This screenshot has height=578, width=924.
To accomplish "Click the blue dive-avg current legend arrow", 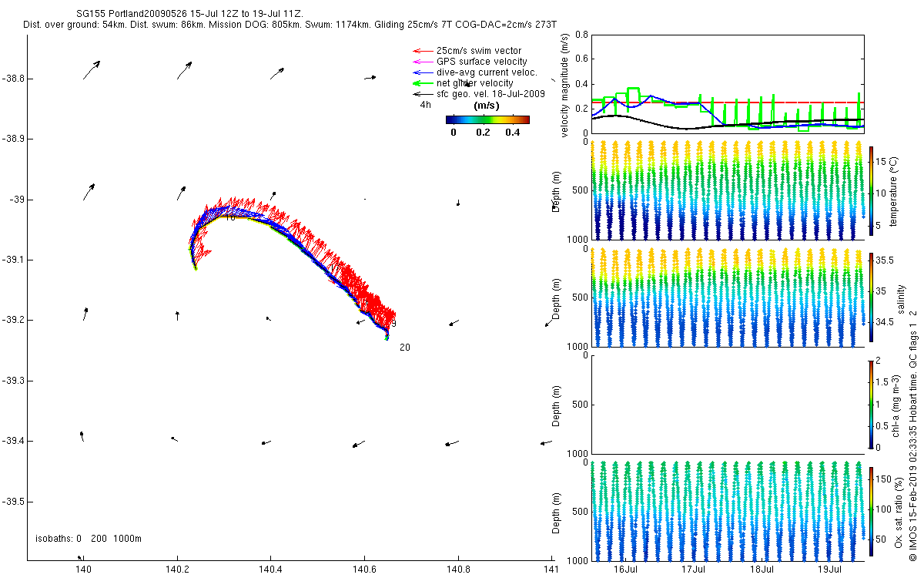I will click(x=422, y=72).
